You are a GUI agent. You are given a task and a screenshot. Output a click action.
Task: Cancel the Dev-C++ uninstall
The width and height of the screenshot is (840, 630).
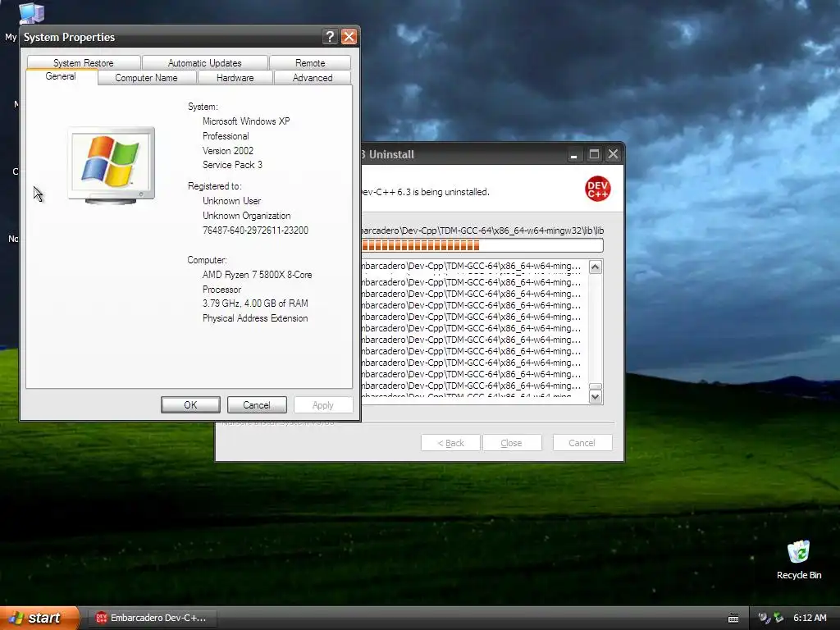pos(582,443)
